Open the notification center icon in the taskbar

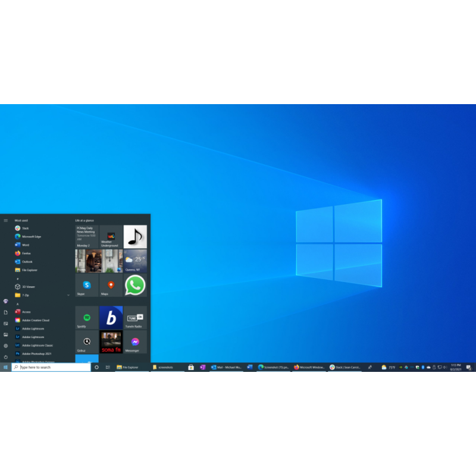[x=469, y=367]
